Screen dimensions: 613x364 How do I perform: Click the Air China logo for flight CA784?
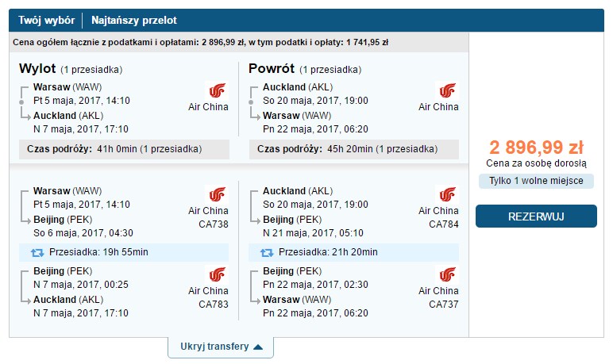point(447,194)
